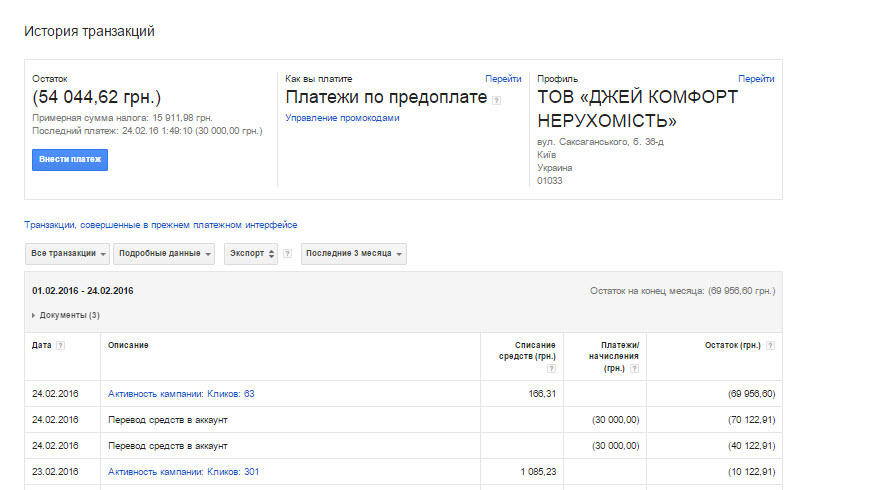Image resolution: width=878 pixels, height=490 pixels.
Task: Open Активность кампании: Кликов: 63 link
Action: [x=181, y=394]
